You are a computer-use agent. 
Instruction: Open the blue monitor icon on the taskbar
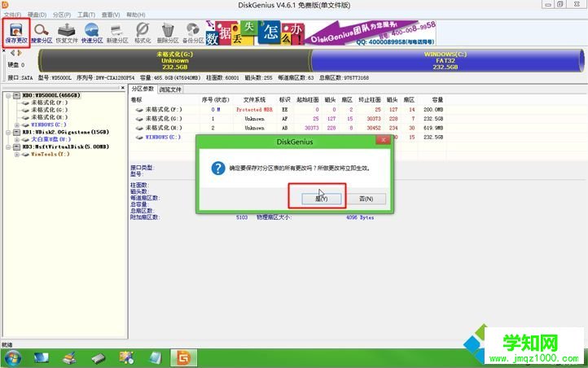click(x=42, y=358)
